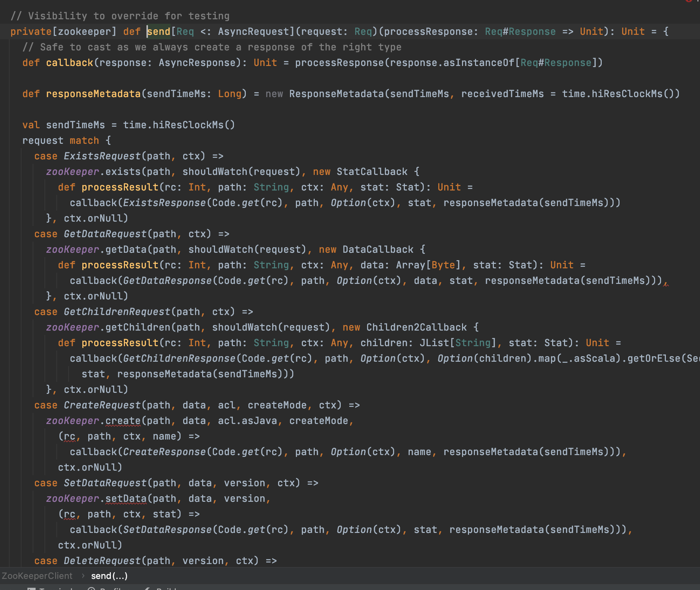
Task: Click 'GetDataRequest' in the case clause
Action: pos(105,234)
